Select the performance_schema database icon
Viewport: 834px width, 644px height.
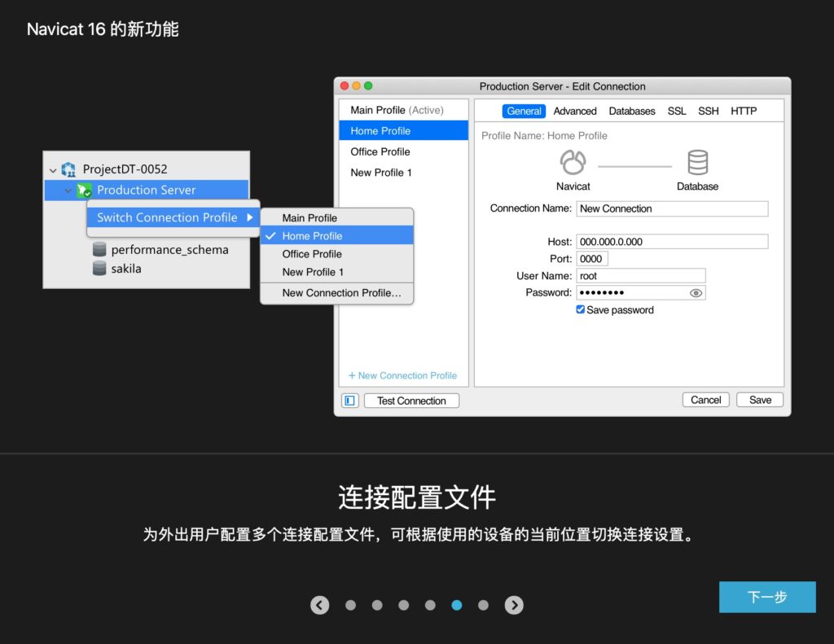click(100, 249)
